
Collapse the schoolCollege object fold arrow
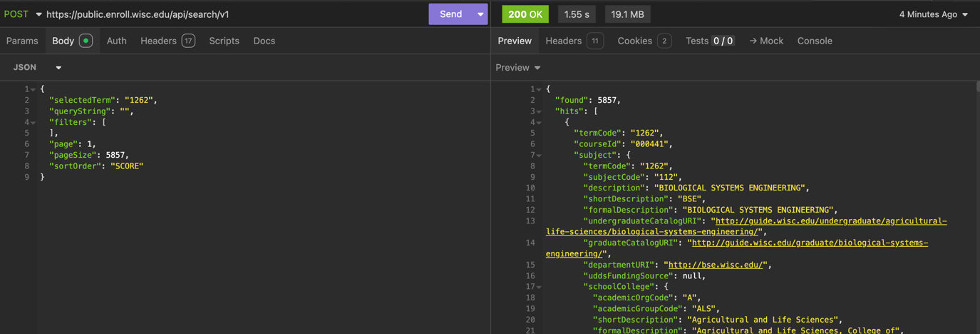[539, 287]
